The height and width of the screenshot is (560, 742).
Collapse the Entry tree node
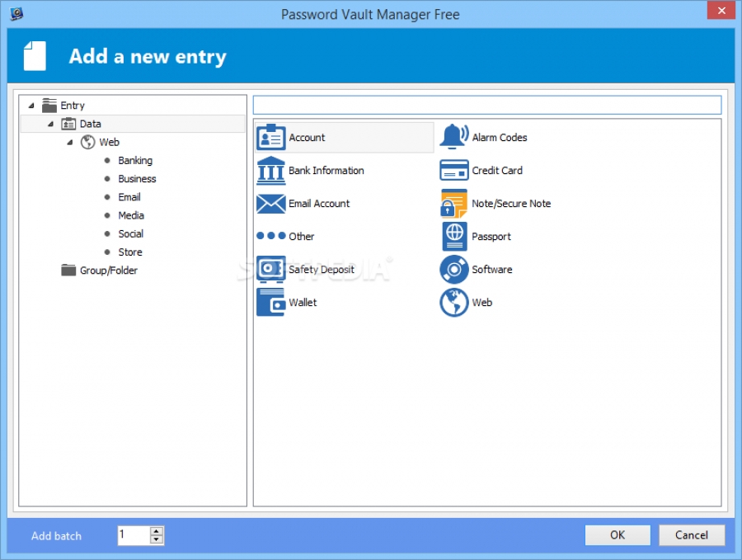point(31,106)
